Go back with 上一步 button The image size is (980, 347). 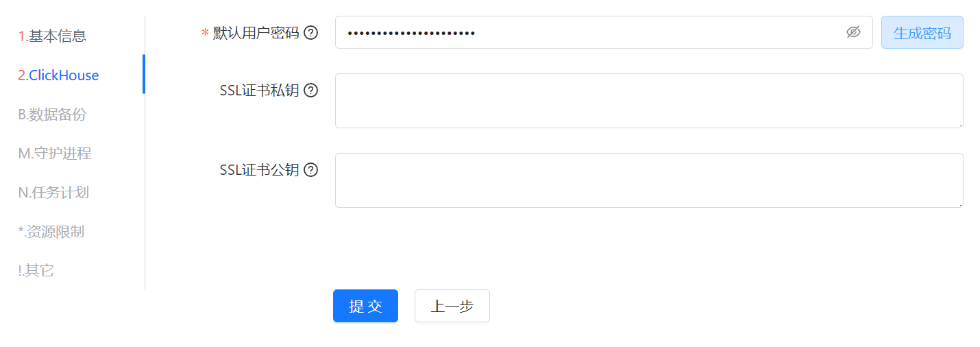[452, 306]
